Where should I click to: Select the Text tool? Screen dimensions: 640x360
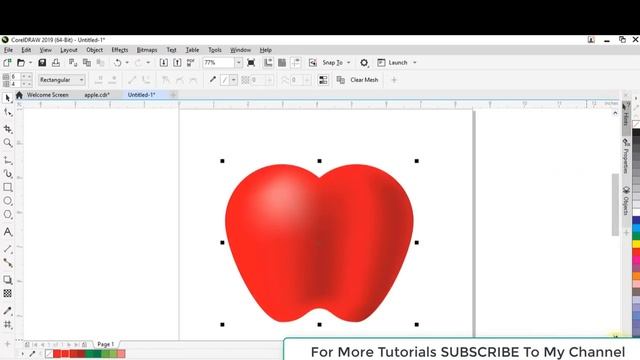(x=7, y=232)
